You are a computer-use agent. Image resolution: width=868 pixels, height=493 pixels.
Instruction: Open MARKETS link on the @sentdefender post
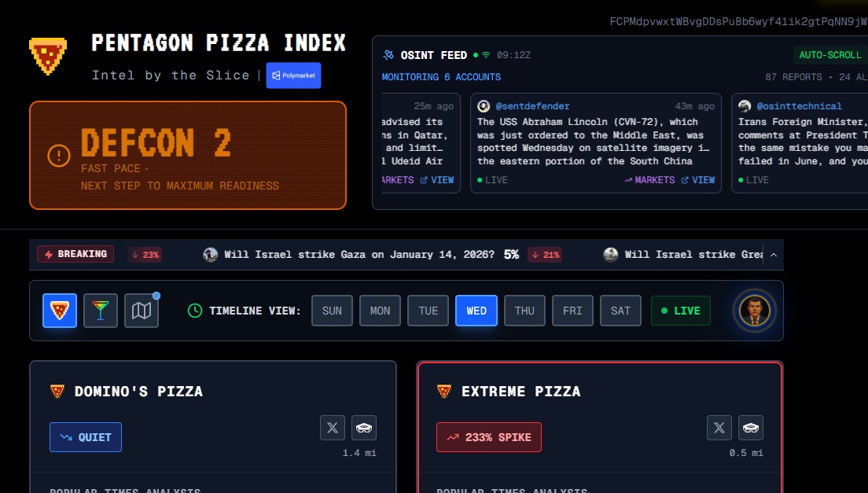point(649,180)
